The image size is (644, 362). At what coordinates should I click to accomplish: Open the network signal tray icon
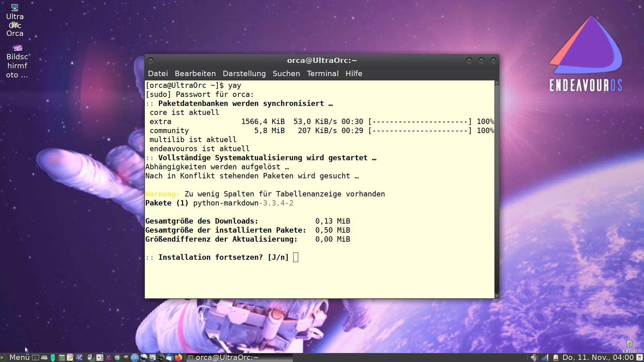[x=545, y=358]
